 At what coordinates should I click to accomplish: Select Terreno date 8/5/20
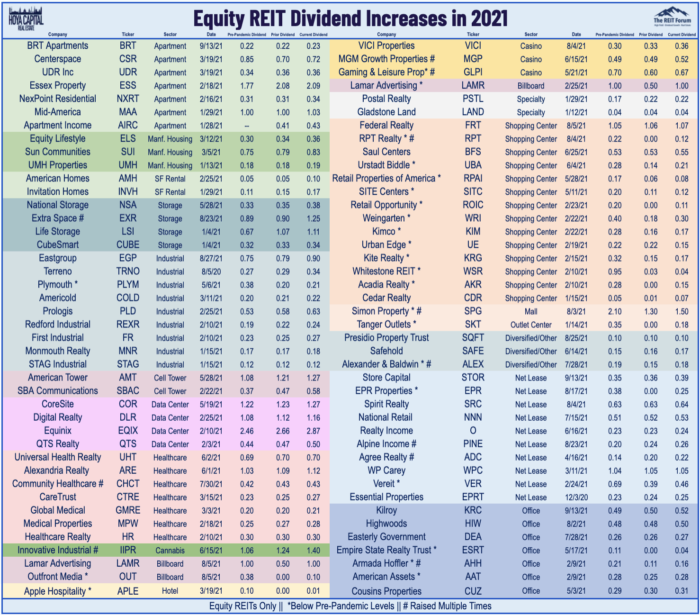[211, 271]
